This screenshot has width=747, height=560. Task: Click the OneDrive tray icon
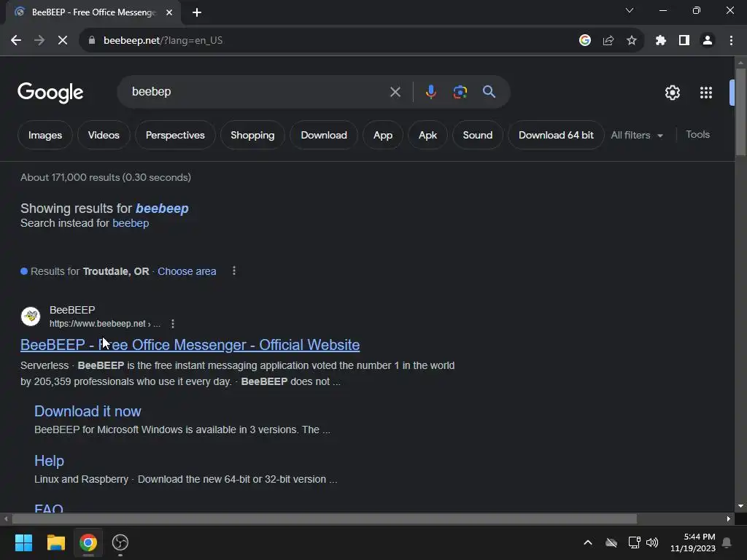[611, 542]
